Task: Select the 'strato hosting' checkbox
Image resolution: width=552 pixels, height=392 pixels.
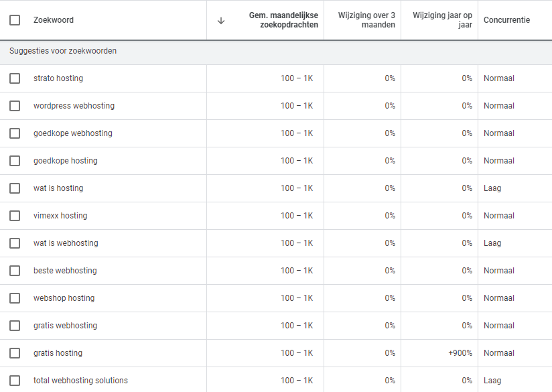Action: click(15, 78)
